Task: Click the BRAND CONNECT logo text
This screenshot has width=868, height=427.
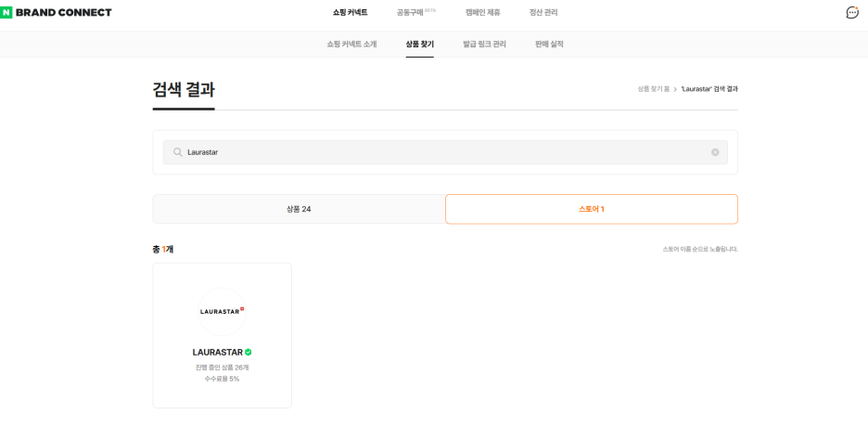Action: [x=64, y=13]
